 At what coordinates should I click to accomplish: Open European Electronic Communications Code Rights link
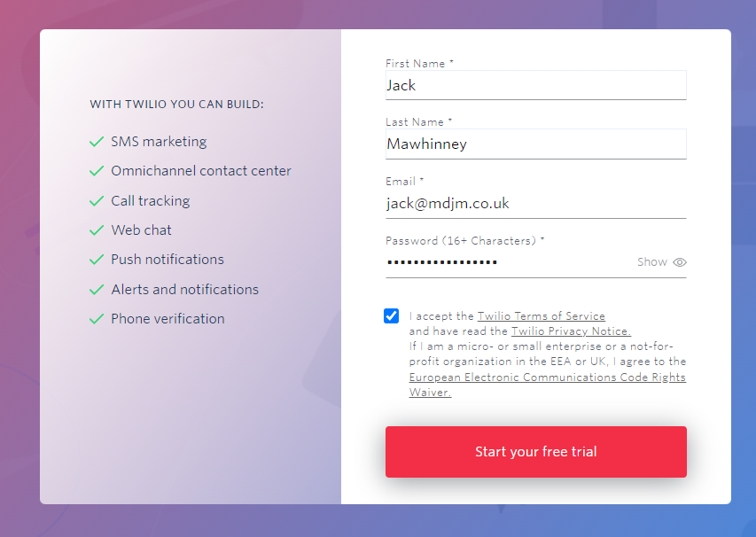pyautogui.click(x=547, y=377)
